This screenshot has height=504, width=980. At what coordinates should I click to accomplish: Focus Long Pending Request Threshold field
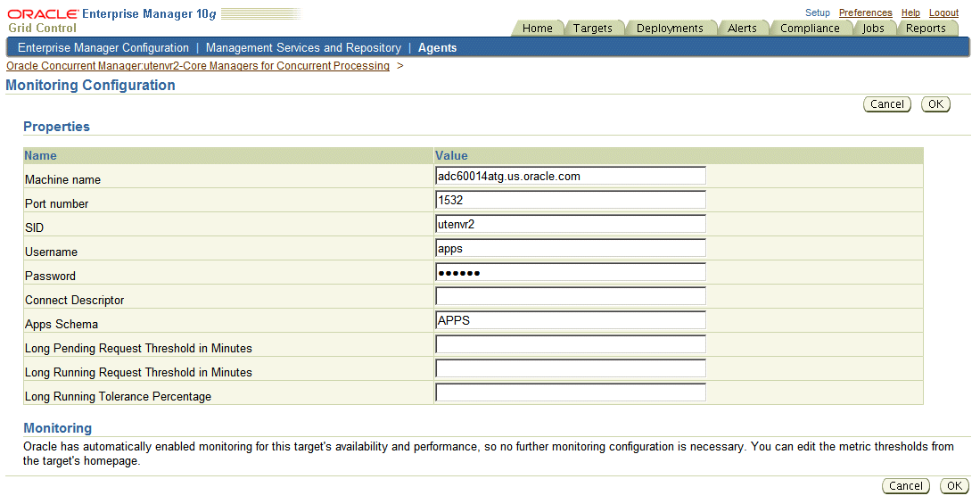(571, 344)
